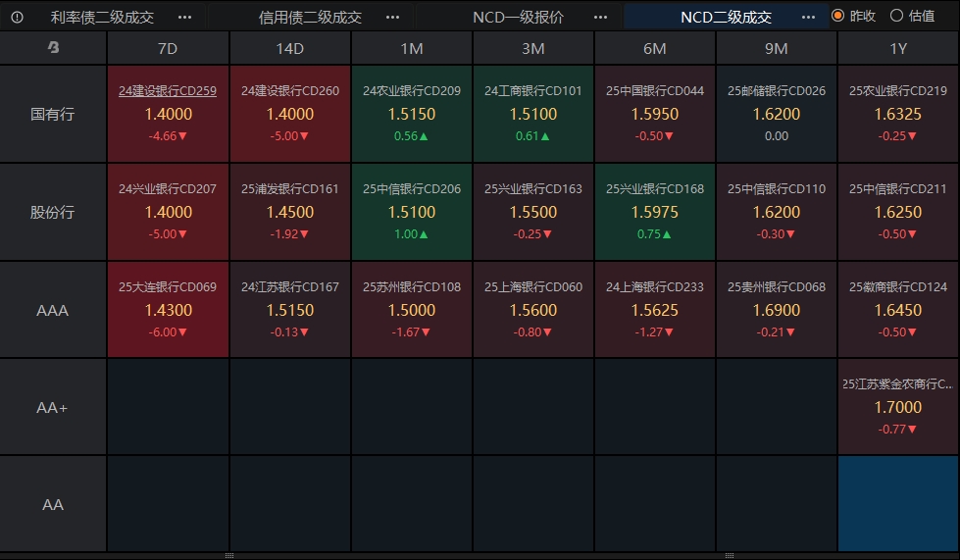
Task: Click the 24建设银行CD260 cell
Action: [289, 114]
